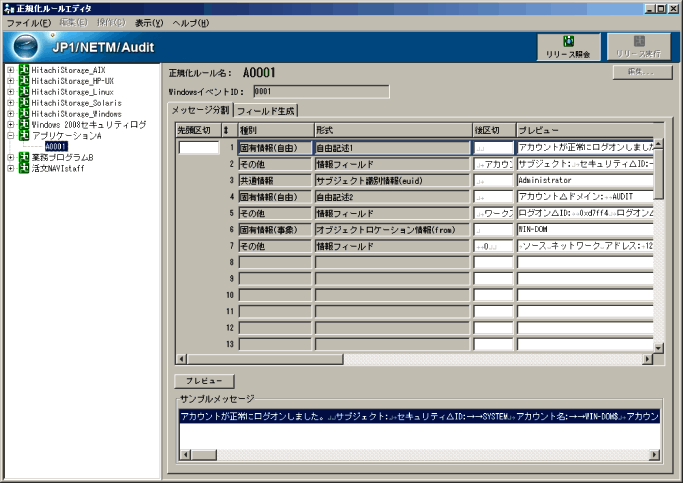Switch to the フィールド生成 tab

[265, 110]
